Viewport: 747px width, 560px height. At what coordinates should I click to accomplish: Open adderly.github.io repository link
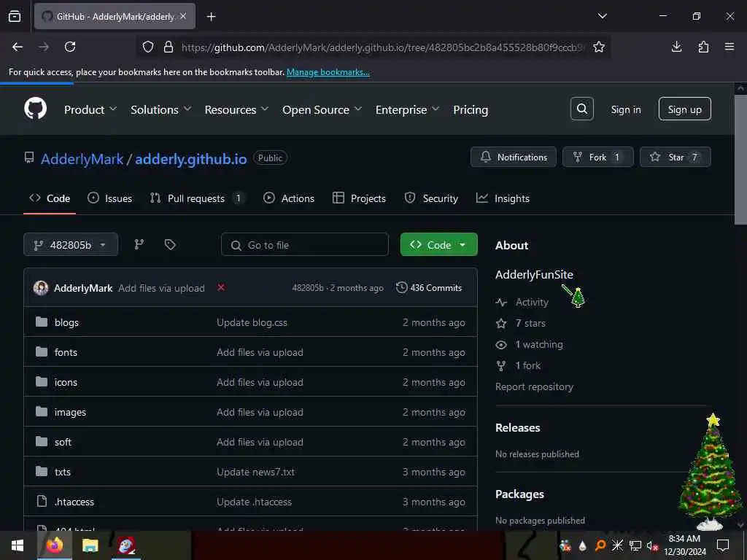click(x=191, y=158)
